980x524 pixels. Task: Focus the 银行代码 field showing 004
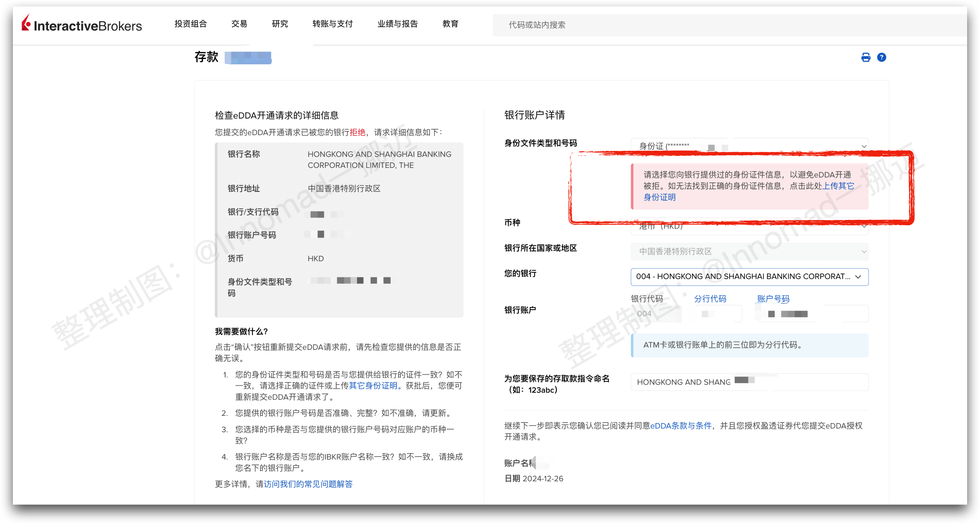pos(656,314)
